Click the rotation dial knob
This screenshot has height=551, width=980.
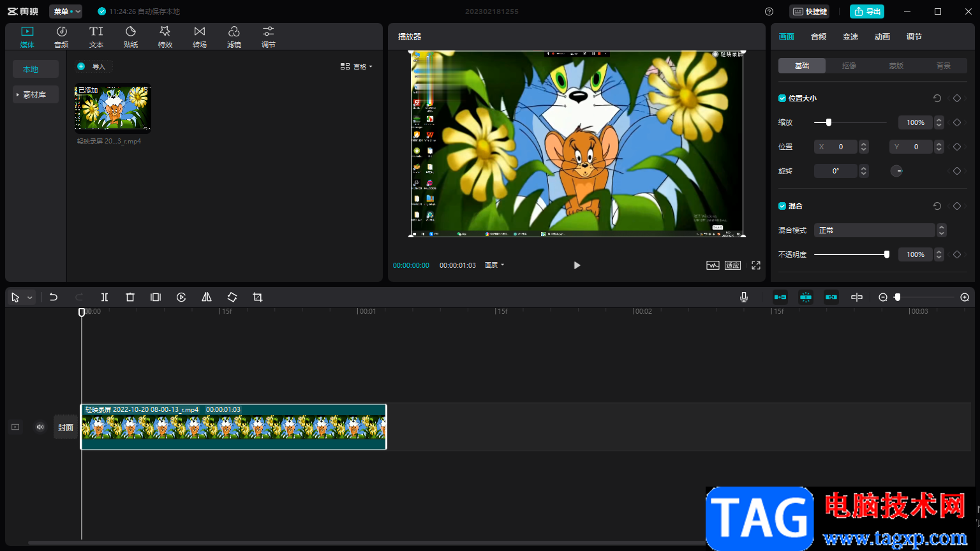(896, 171)
